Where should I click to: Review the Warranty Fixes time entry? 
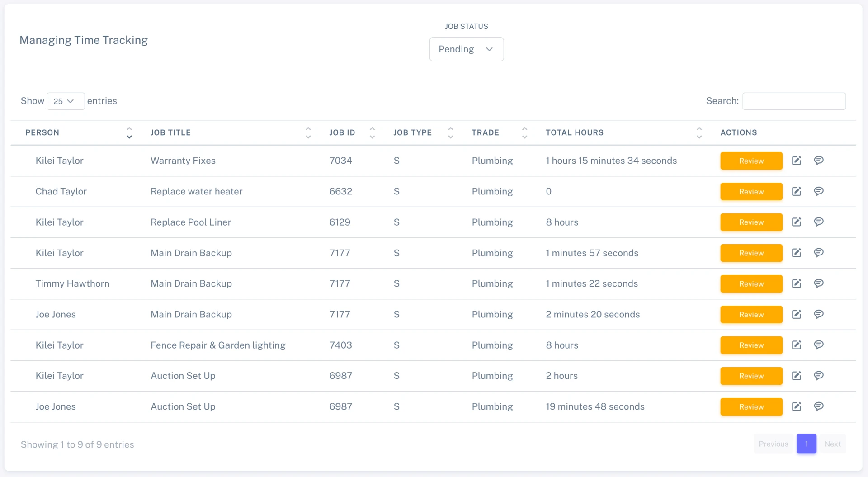(x=751, y=161)
